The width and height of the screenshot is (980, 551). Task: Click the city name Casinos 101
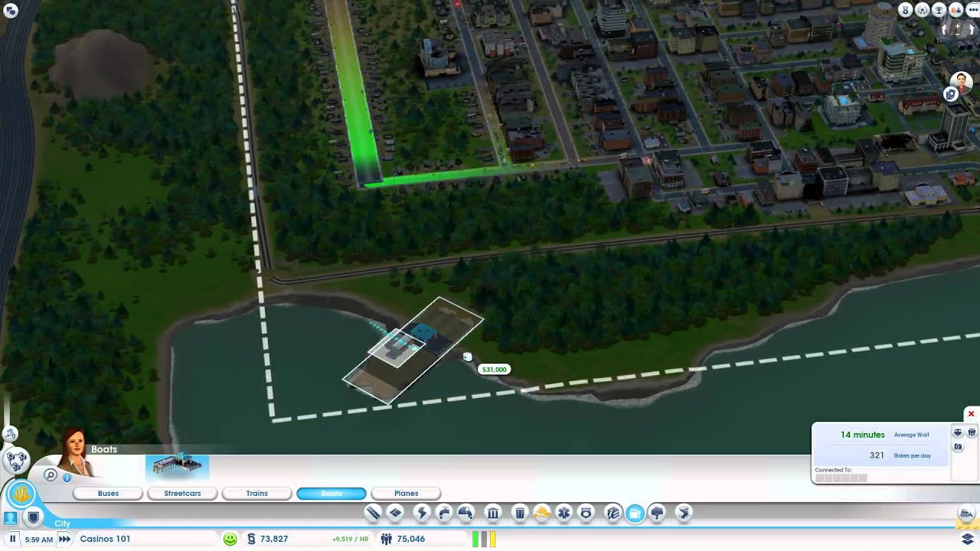(x=105, y=539)
